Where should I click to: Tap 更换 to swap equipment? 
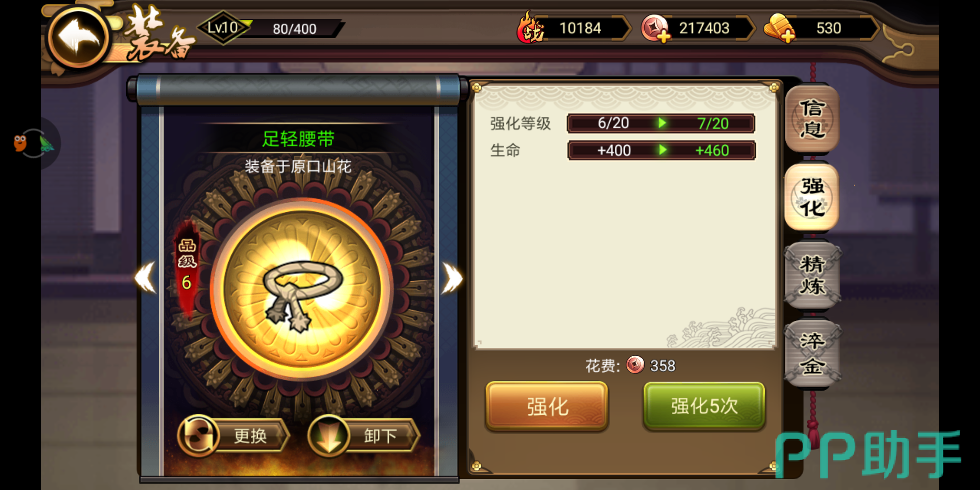[x=233, y=436]
